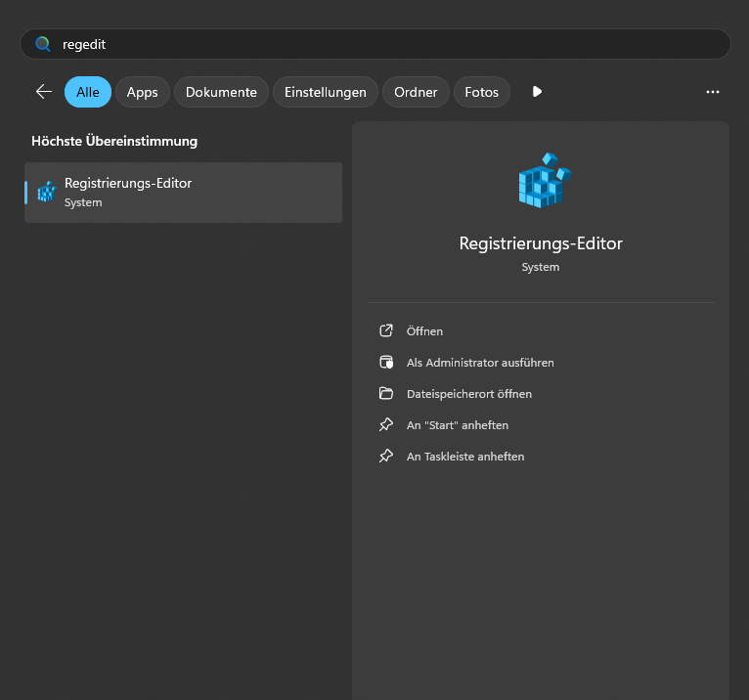Screen dimensions: 749x700
Task: Go back with the left arrow
Action: click(x=44, y=92)
